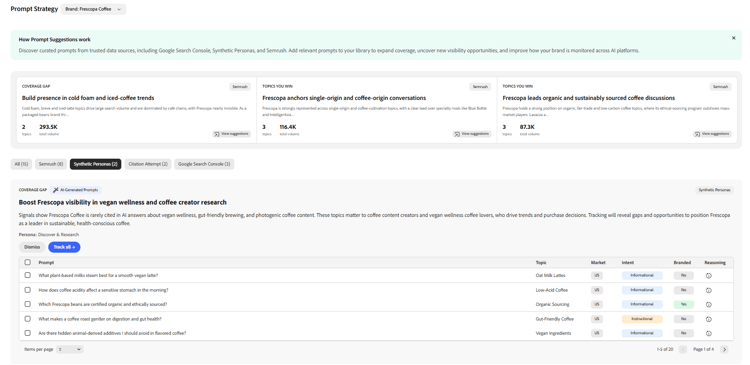750x365 pixels.
Task: Click the Low-Acid Coffee topic cell
Action: tap(551, 290)
